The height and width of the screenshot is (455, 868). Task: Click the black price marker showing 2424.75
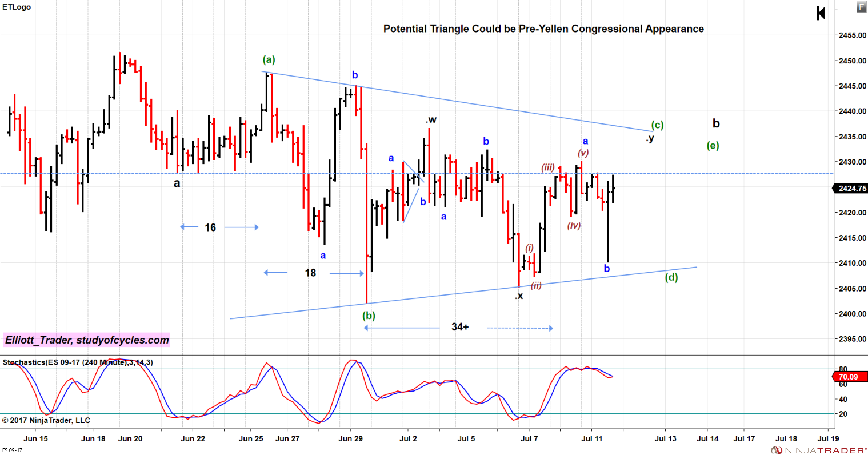click(851, 189)
